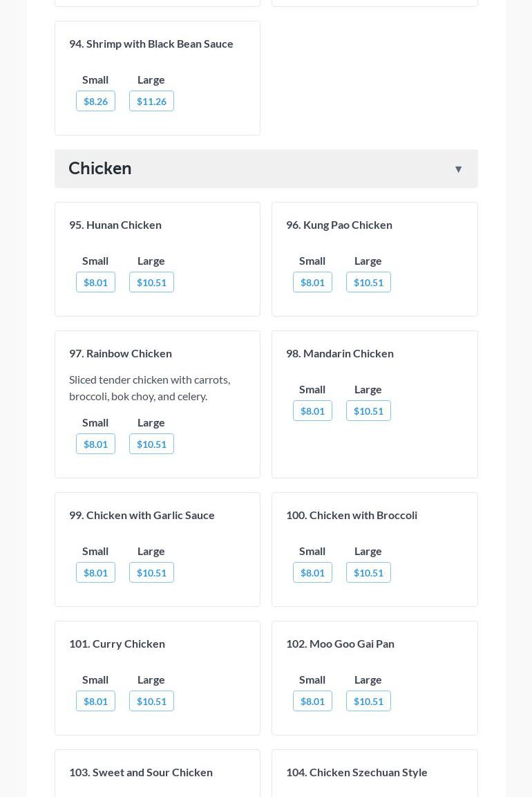Open the 103. Sweet and Sour Chicken item
532x797 pixels.
pos(141,772)
